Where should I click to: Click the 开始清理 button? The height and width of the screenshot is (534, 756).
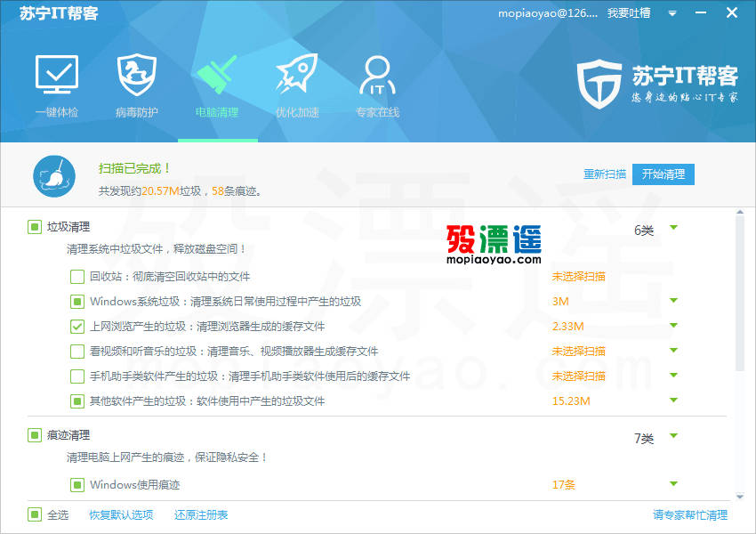tap(664, 174)
